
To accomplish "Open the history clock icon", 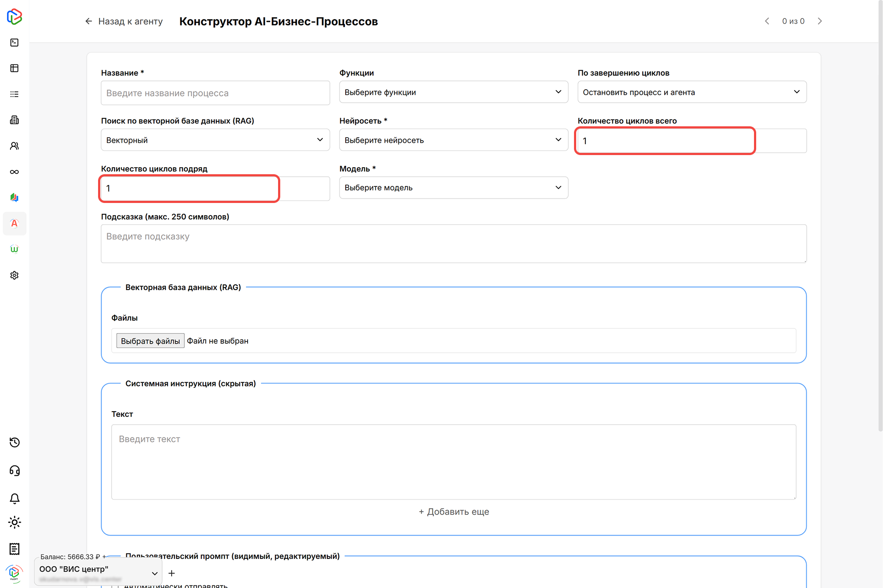I will (x=14, y=443).
